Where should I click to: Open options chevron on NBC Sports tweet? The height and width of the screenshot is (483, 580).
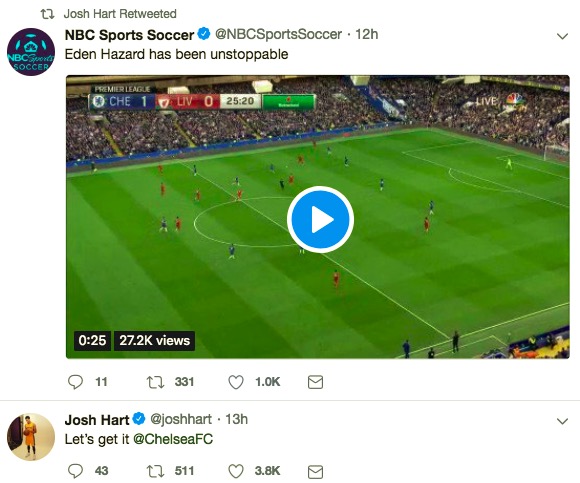(562, 36)
